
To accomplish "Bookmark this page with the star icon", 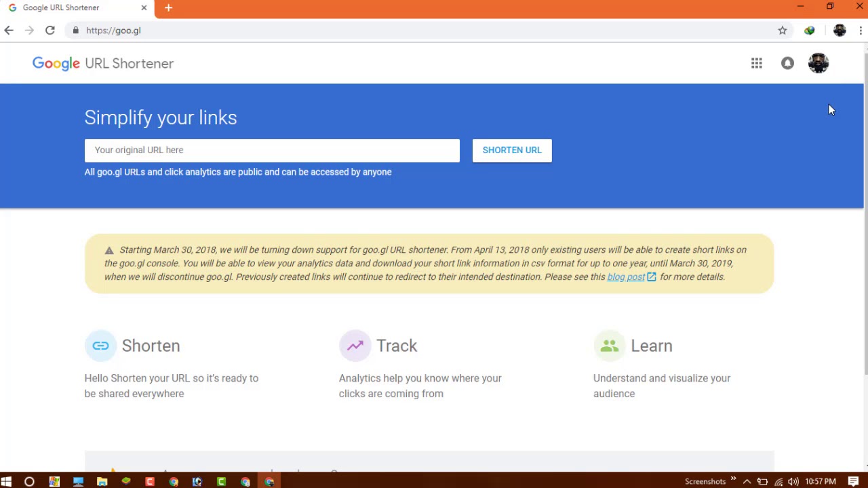I will [x=783, y=30].
